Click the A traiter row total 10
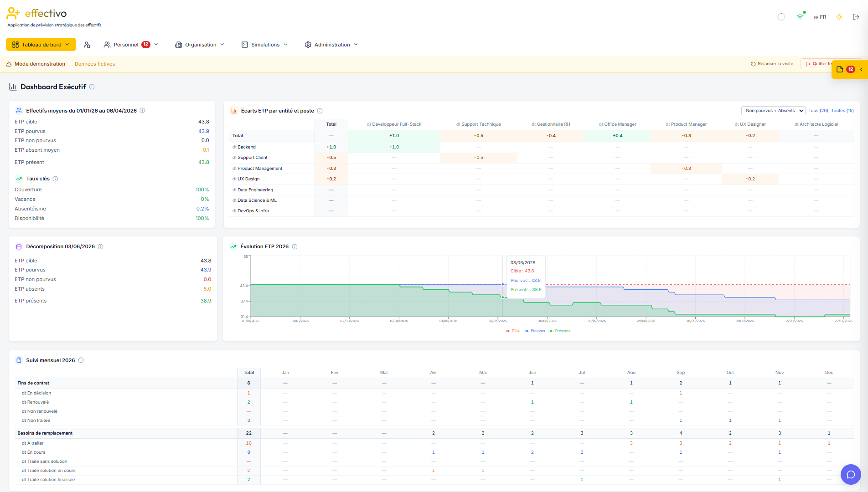This screenshot has width=868, height=492. pyautogui.click(x=249, y=443)
